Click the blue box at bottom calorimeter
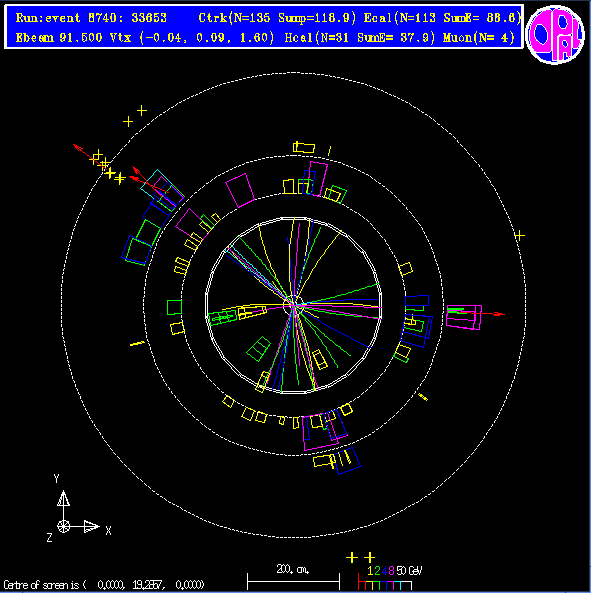This screenshot has width=591, height=593. coord(347,461)
